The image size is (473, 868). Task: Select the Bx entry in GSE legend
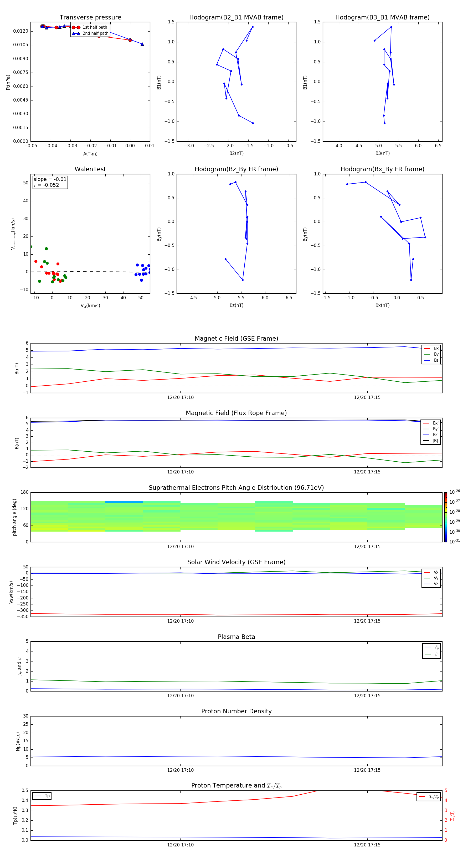(431, 349)
